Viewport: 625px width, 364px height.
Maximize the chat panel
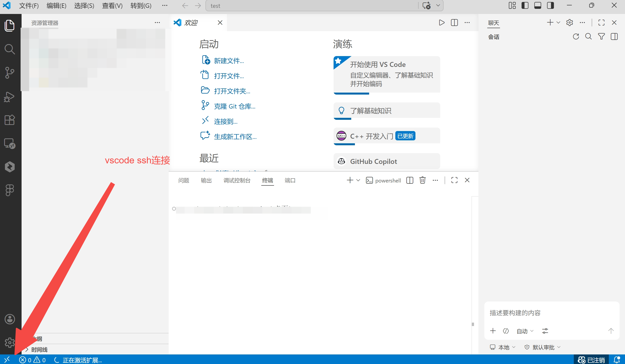pos(601,23)
